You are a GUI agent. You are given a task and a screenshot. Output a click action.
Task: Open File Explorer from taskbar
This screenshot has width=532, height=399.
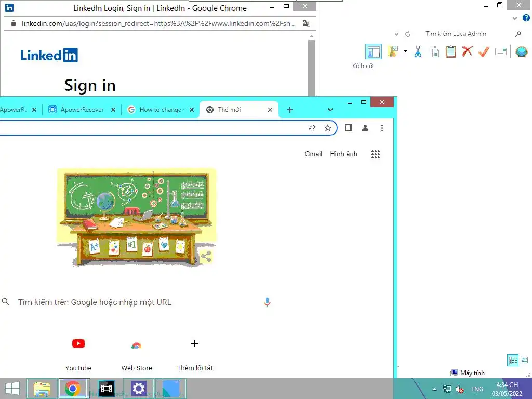[42, 389]
